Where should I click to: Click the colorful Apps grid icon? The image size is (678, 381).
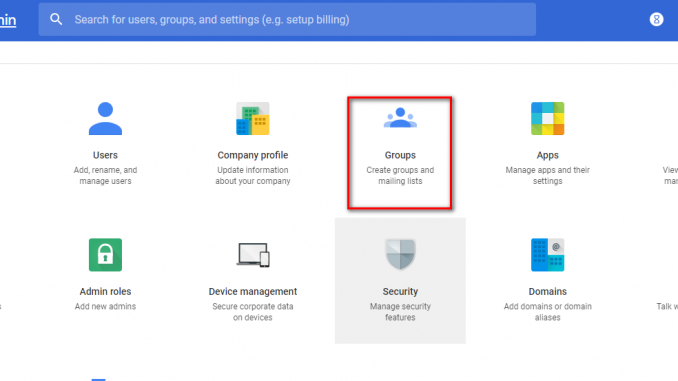(547, 118)
